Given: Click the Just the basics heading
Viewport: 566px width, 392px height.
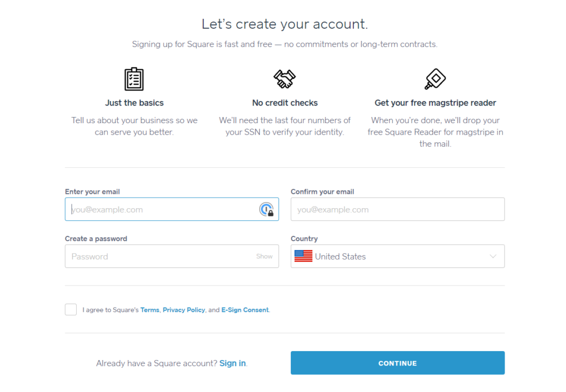Looking at the screenshot, I should (134, 103).
